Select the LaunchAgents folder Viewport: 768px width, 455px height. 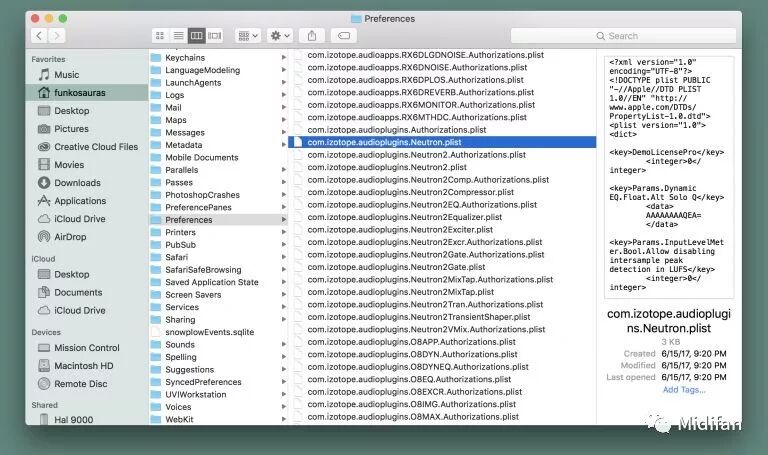coord(218,82)
